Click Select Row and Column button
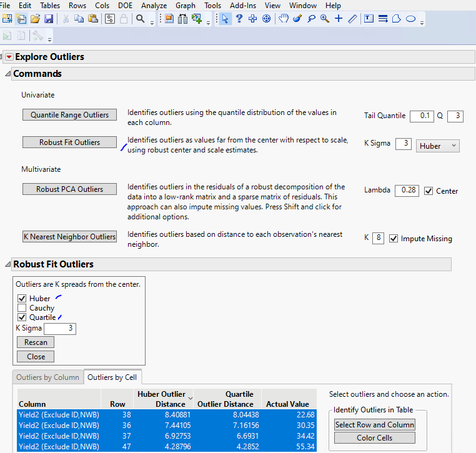 coord(375,424)
